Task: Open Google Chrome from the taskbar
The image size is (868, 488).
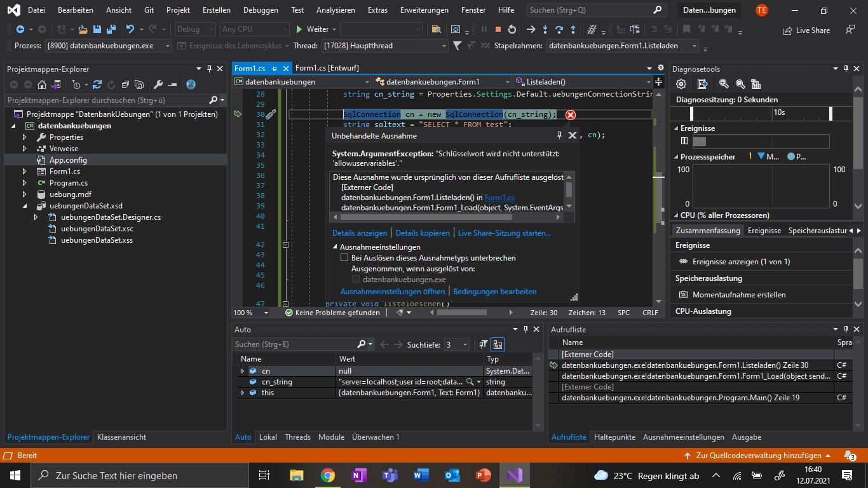Action: 327,475
